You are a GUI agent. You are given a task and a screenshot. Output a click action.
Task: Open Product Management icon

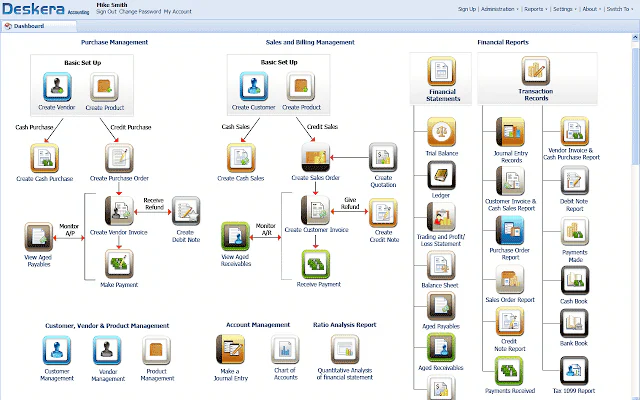(x=156, y=350)
